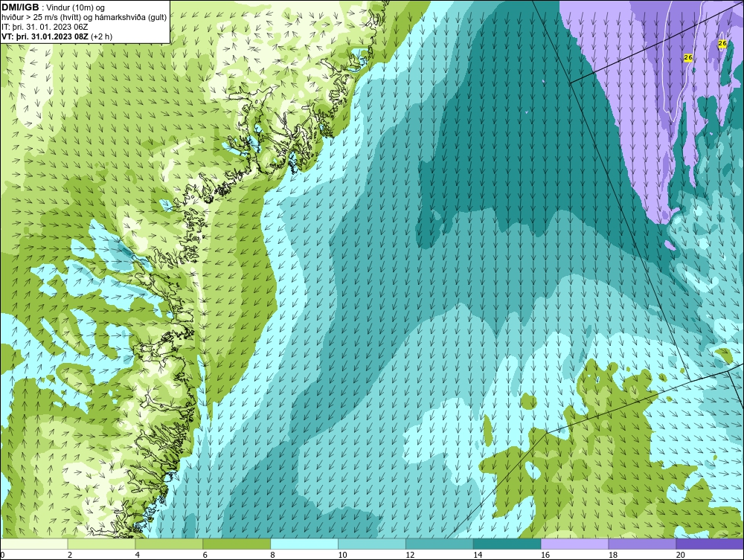Click the legend scale value '8'
Image resolution: width=744 pixels, height=560 pixels.
tap(272, 555)
